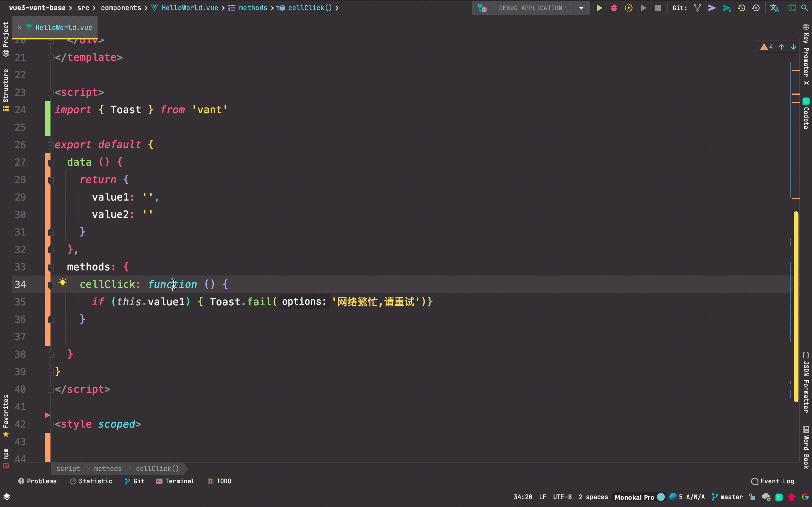Collapse the methods block on line 33
The width and height of the screenshot is (812, 507).
pos(51,267)
